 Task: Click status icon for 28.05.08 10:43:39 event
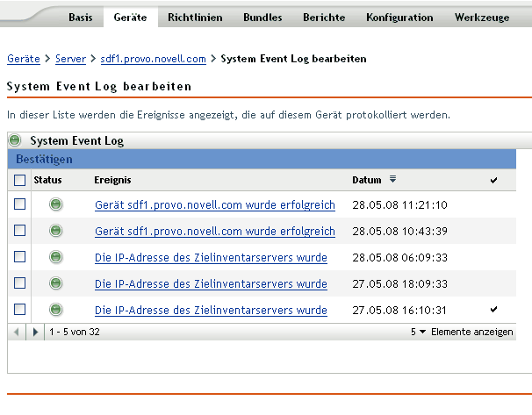pos(55,231)
